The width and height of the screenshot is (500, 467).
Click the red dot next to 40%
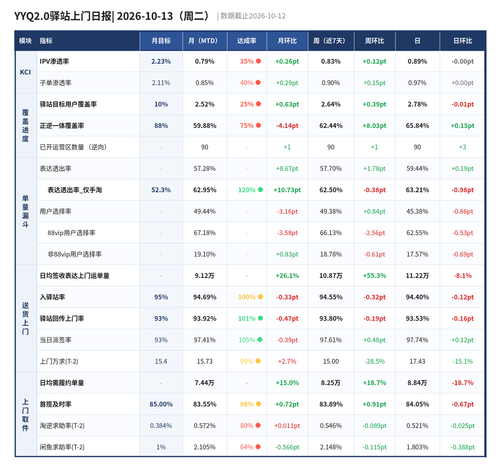pos(258,83)
